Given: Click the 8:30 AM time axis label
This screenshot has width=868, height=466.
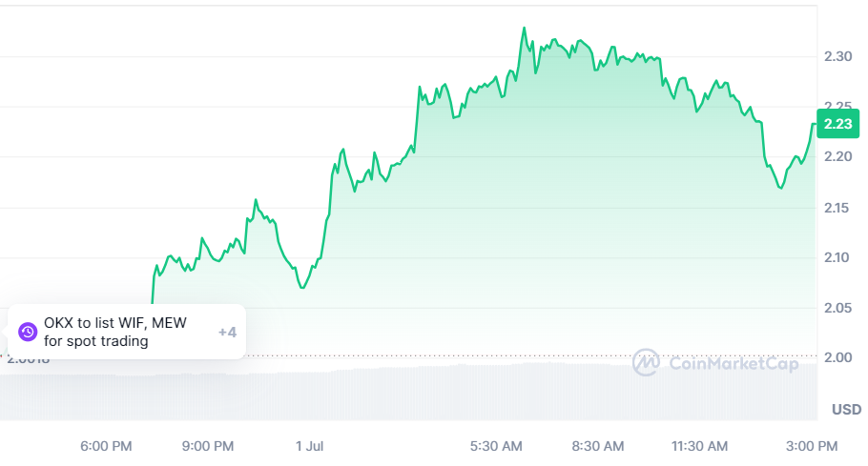Looking at the screenshot, I should 598,445.
